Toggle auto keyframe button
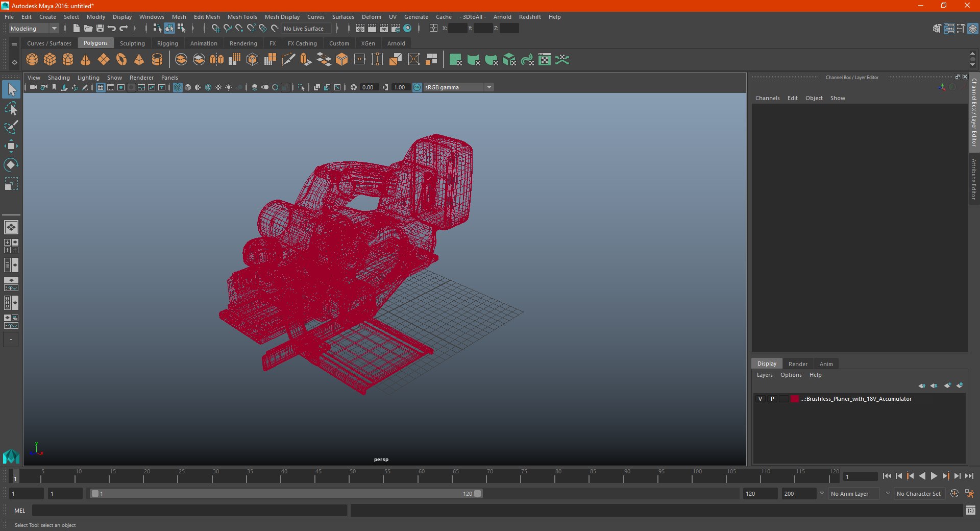Viewport: 980px width, 531px height. (954, 493)
